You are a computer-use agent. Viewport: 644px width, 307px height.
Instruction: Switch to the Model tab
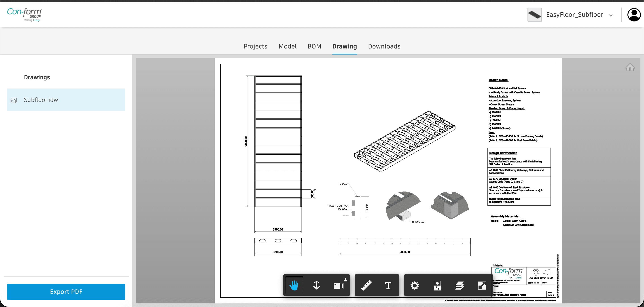click(x=288, y=46)
